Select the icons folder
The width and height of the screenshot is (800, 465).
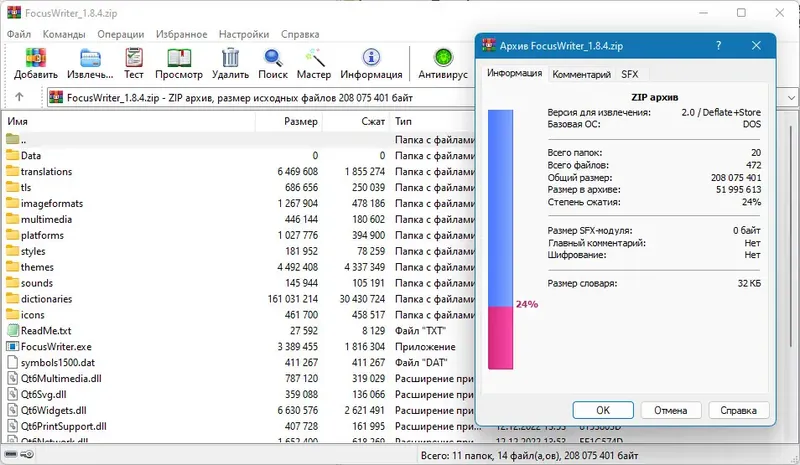[x=239, y=314]
